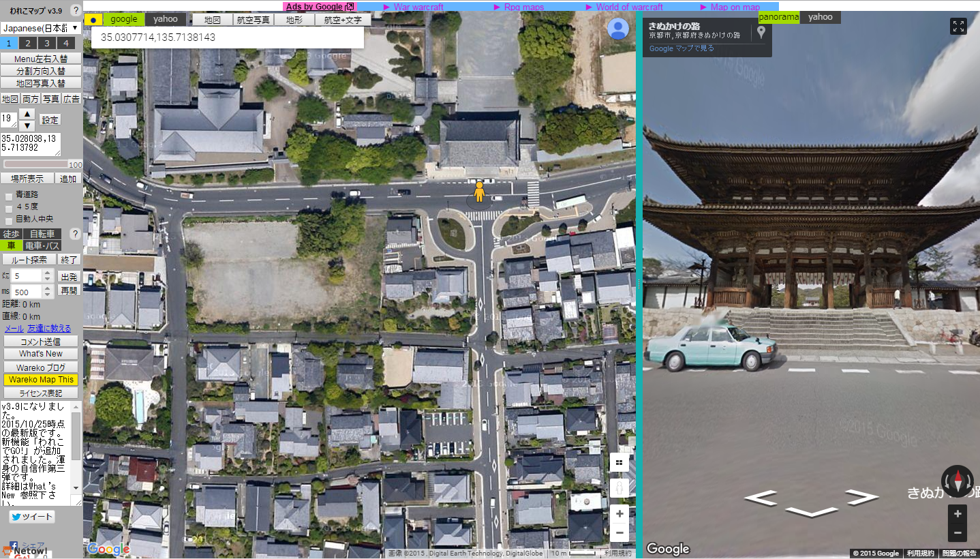Select the 航空写真 map type
This screenshot has width=980, height=559.
[254, 20]
